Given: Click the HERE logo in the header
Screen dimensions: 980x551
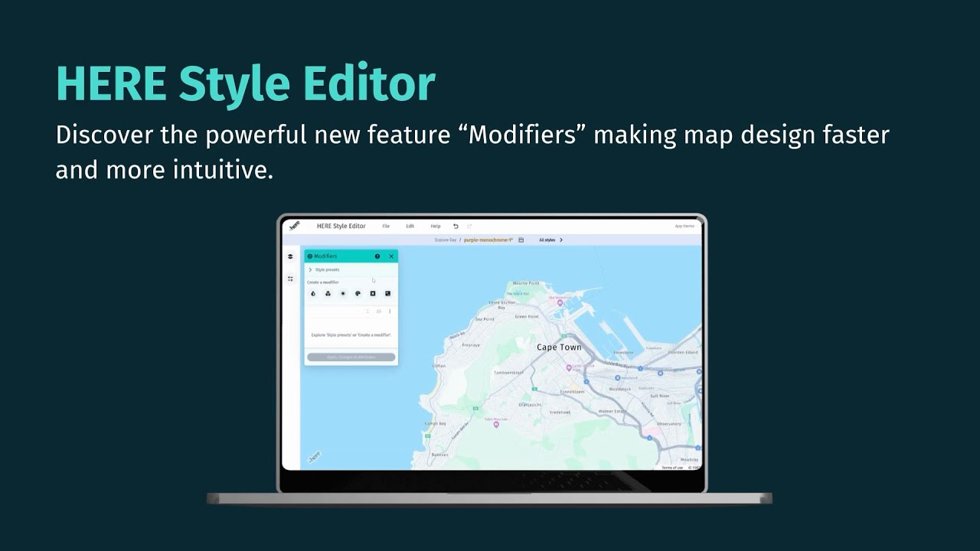Looking at the screenshot, I should (294, 226).
